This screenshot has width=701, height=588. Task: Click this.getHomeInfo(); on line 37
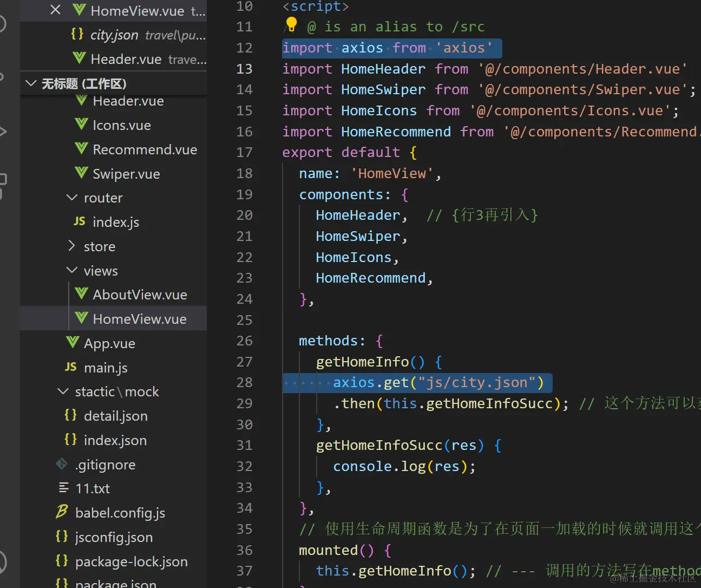click(x=396, y=571)
